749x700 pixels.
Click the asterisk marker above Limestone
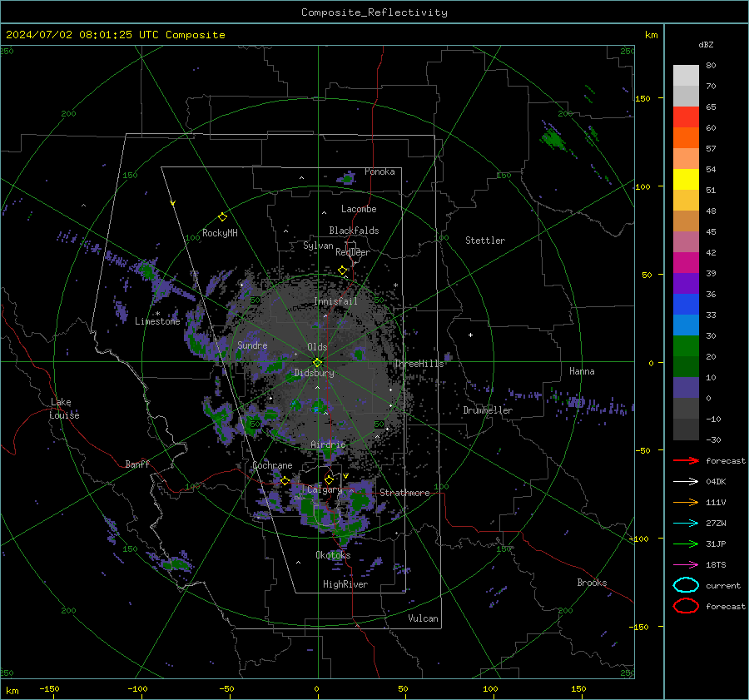(157, 314)
